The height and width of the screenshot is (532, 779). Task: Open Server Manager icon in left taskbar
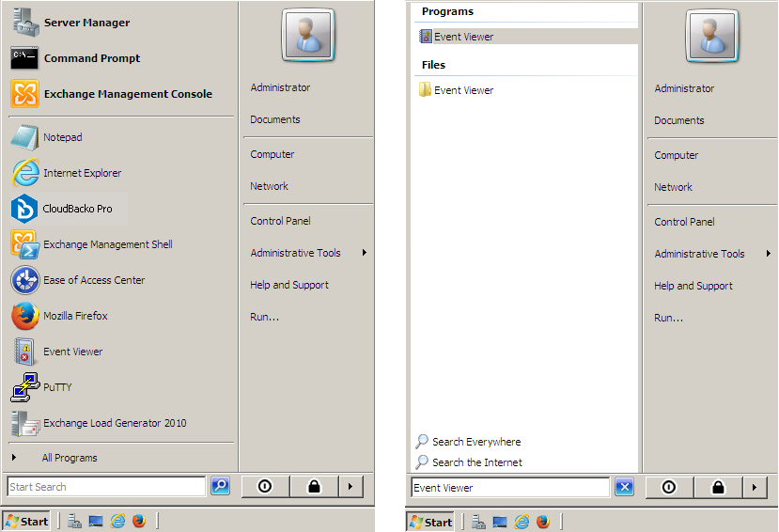[x=74, y=521]
